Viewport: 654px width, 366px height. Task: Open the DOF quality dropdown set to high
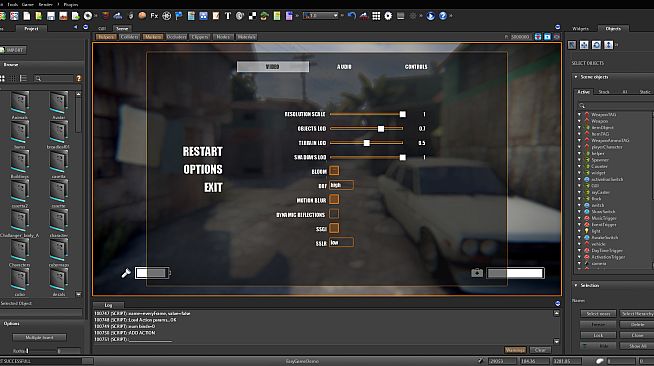point(341,185)
